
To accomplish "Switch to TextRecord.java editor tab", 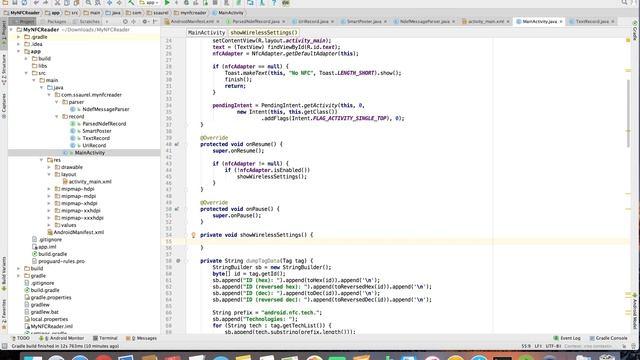I will coord(592,21).
